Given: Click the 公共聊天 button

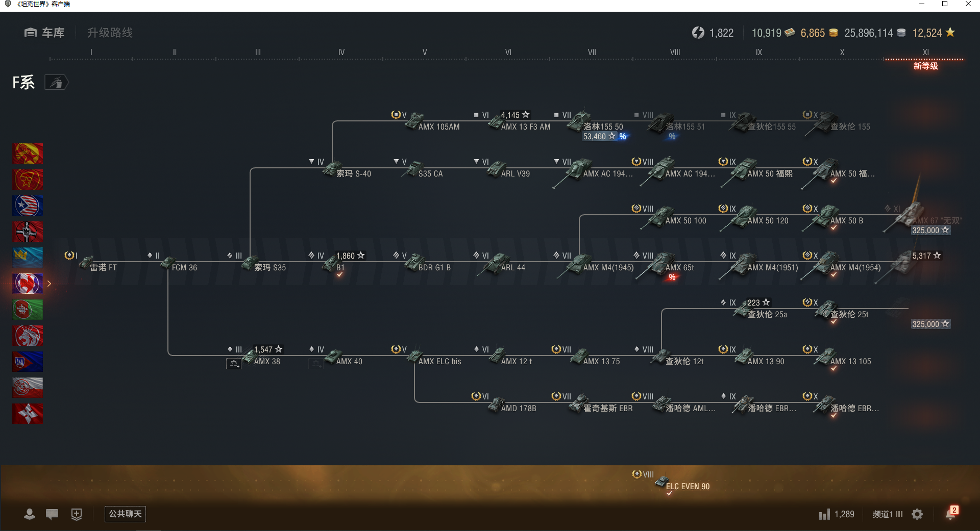Looking at the screenshot, I should point(125,514).
